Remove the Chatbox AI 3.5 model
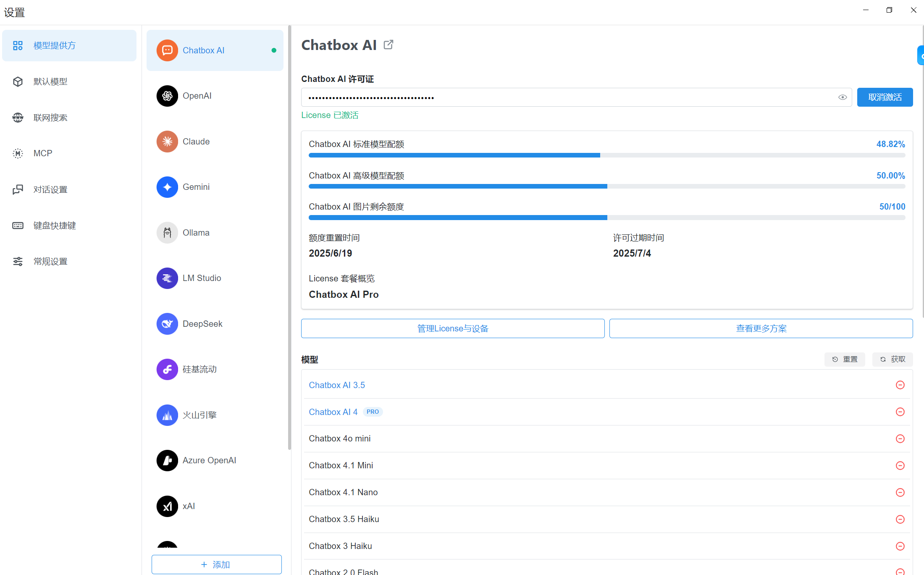The image size is (924, 575). [900, 385]
